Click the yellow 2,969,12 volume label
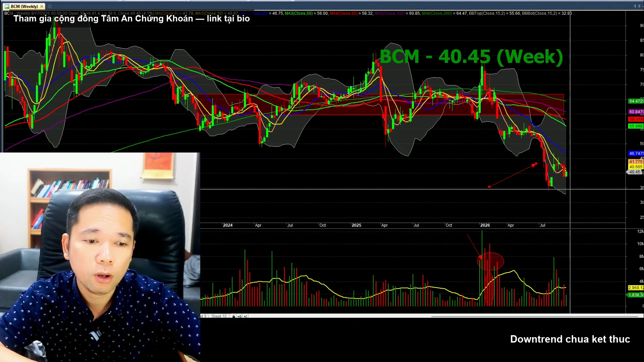The height and width of the screenshot is (362, 644). [636, 288]
